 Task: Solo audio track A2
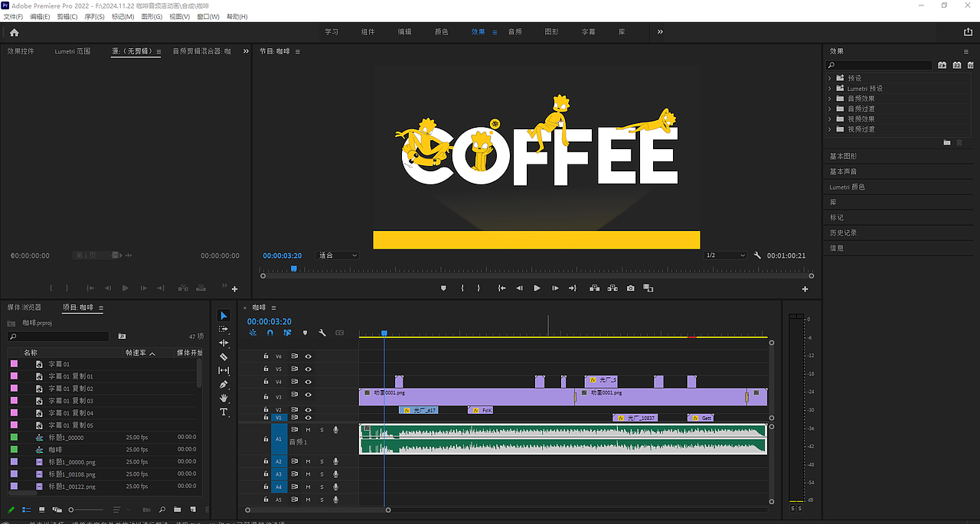click(x=322, y=462)
